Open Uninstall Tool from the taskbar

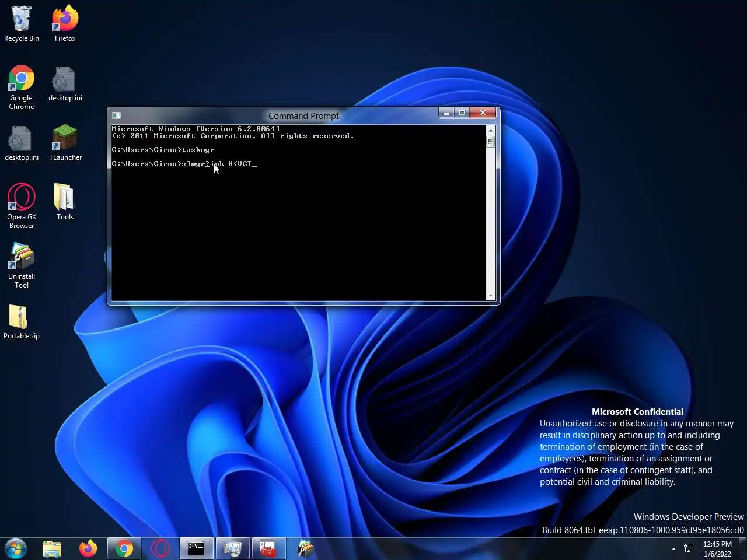(x=305, y=548)
